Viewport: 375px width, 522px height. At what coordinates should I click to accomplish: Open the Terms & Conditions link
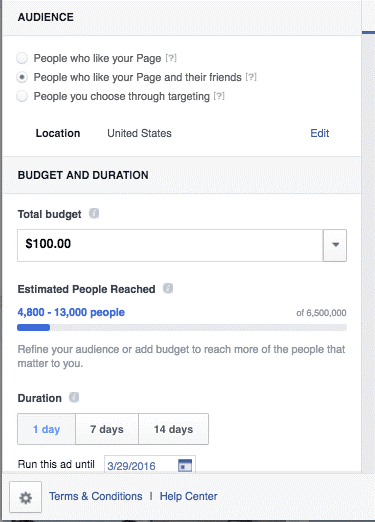(x=96, y=496)
